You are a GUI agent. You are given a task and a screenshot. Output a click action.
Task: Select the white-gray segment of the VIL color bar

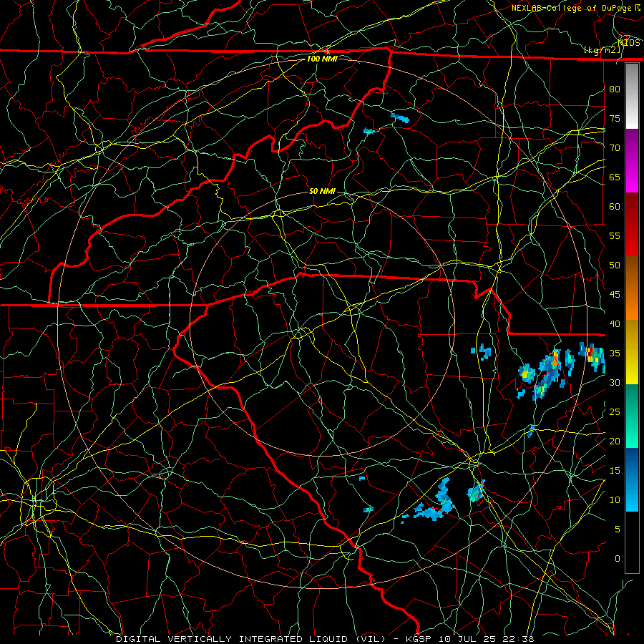click(632, 96)
